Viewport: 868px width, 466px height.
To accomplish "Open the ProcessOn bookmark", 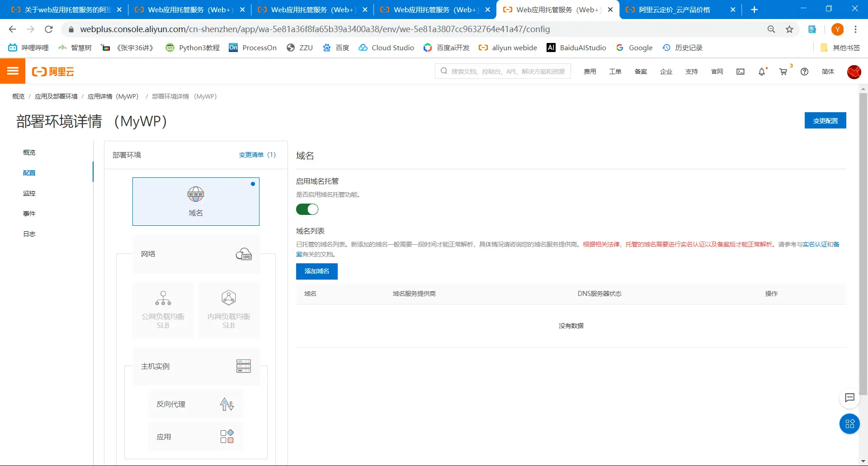I will click(253, 48).
